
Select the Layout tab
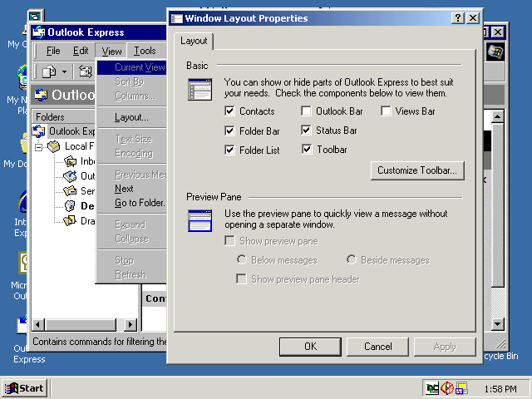[194, 41]
